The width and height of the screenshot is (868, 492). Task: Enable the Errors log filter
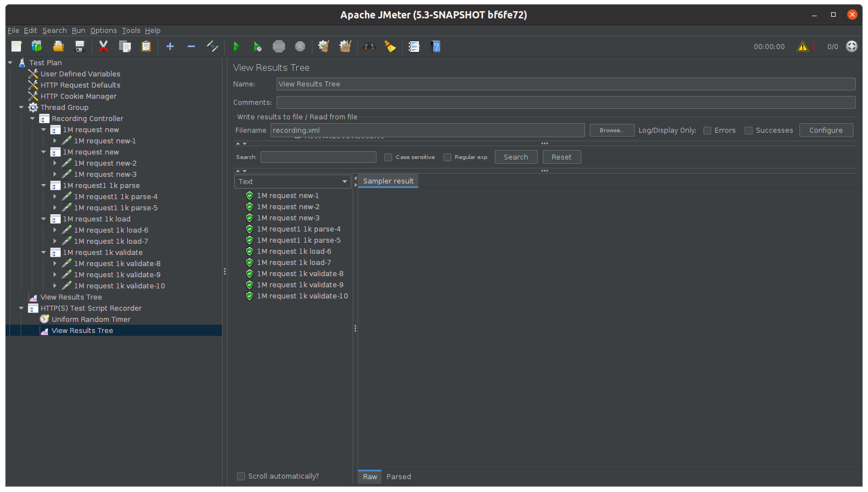[x=707, y=130]
